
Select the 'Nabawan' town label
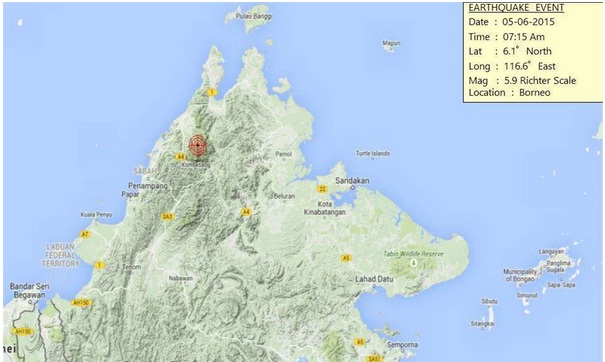tap(181, 278)
